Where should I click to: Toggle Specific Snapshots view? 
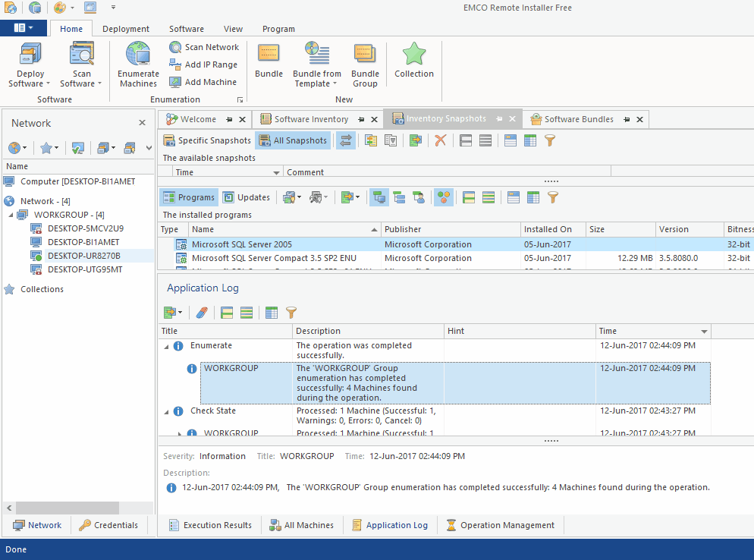tap(207, 140)
